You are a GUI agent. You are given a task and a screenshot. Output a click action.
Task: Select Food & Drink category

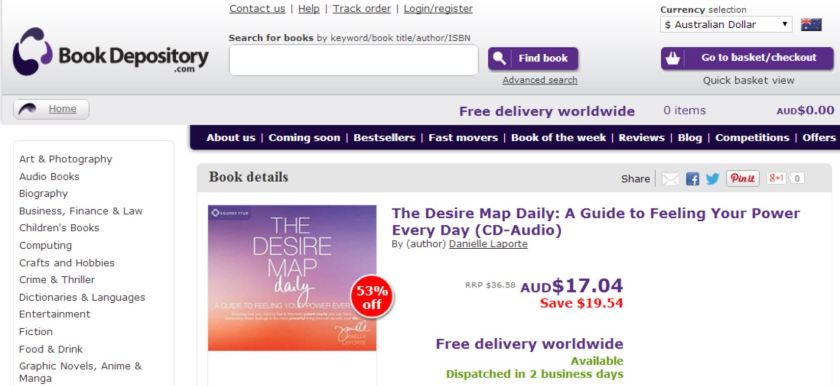(51, 349)
